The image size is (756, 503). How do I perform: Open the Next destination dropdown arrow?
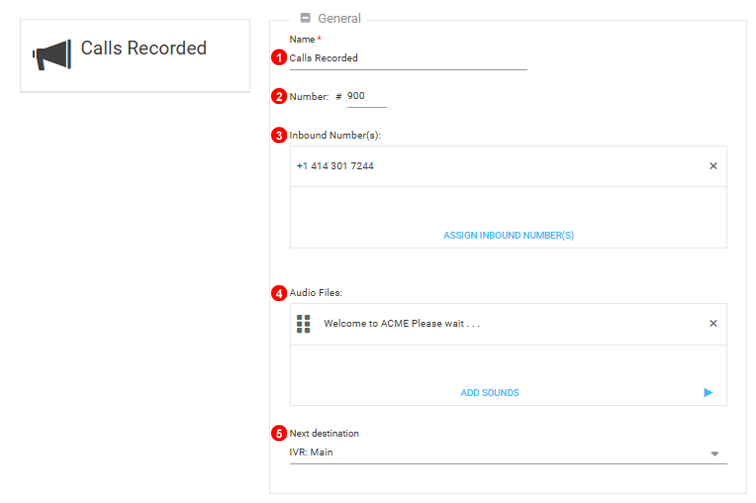point(714,453)
